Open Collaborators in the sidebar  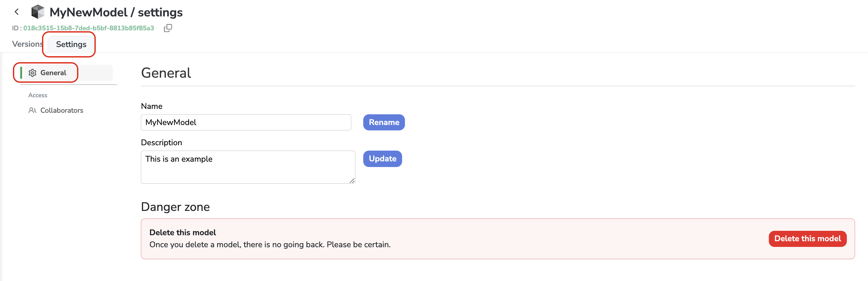[x=62, y=111]
